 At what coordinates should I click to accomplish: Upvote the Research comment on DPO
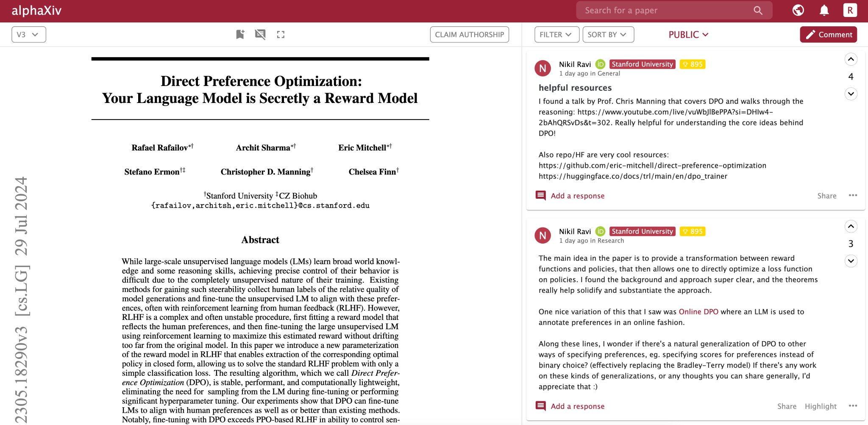[851, 226]
